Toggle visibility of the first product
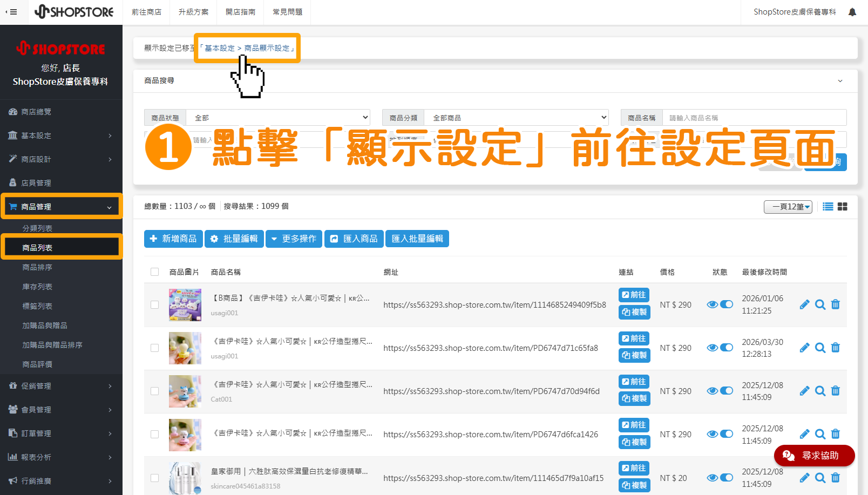 coord(726,304)
